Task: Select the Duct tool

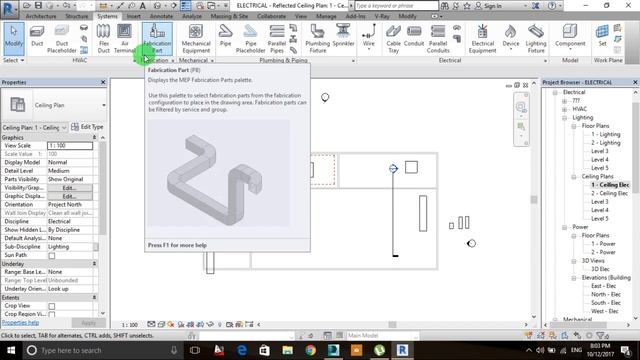Action: pos(37,37)
